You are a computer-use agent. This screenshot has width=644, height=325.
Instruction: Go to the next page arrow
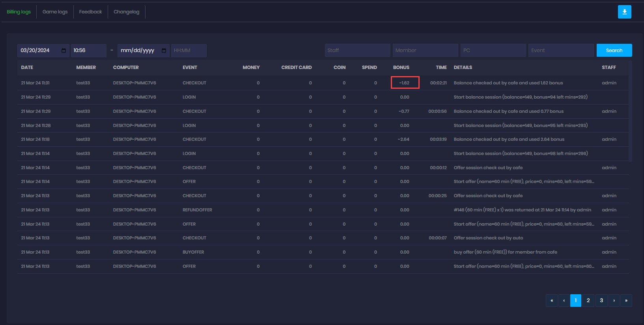[614, 301]
